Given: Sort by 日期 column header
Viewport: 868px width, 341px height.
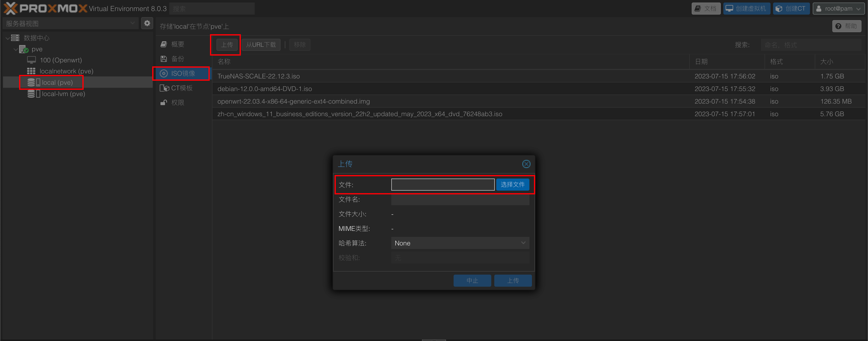Looking at the screenshot, I should click(727, 62).
